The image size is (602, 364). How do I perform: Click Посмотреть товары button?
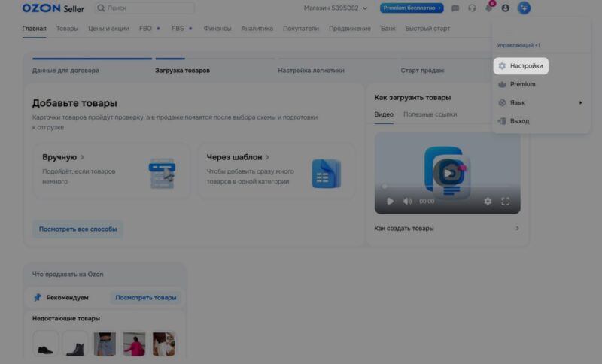[146, 298]
